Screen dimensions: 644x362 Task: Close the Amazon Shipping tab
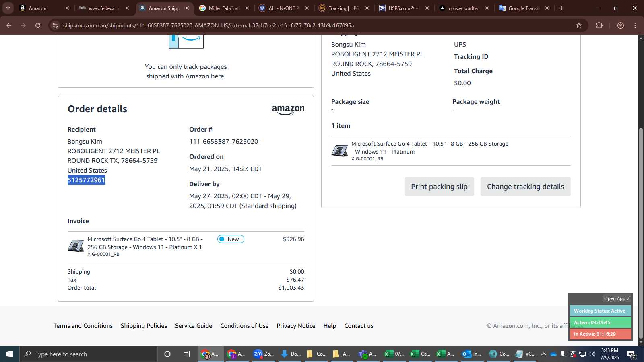[187, 8]
